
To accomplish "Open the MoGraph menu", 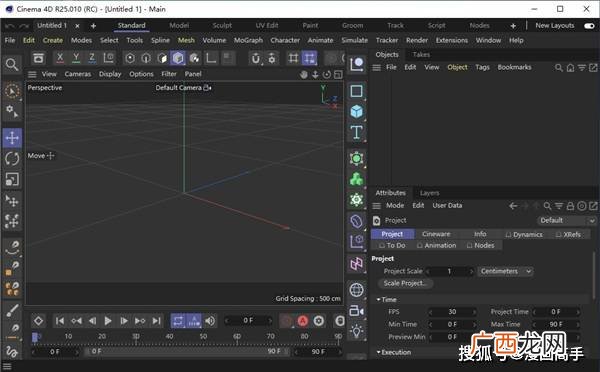I will pyautogui.click(x=248, y=40).
